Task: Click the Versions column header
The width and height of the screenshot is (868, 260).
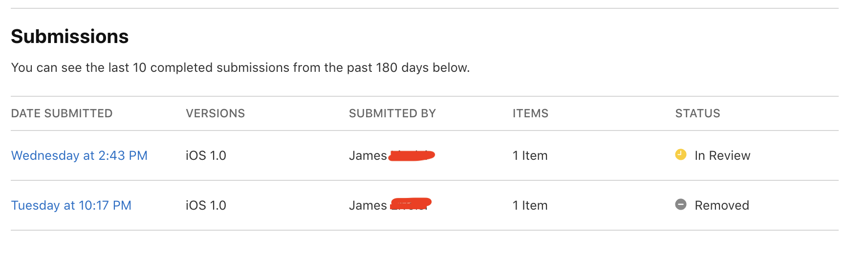Action: 215,113
